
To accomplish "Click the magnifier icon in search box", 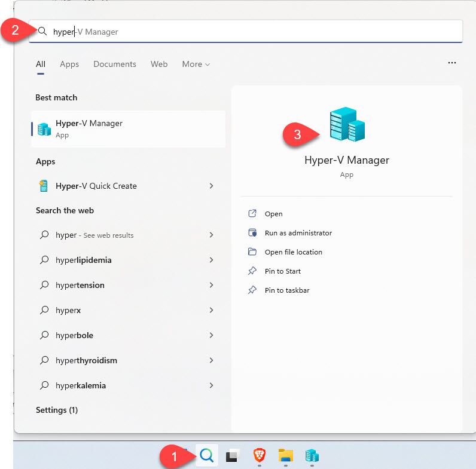I will [x=42, y=31].
